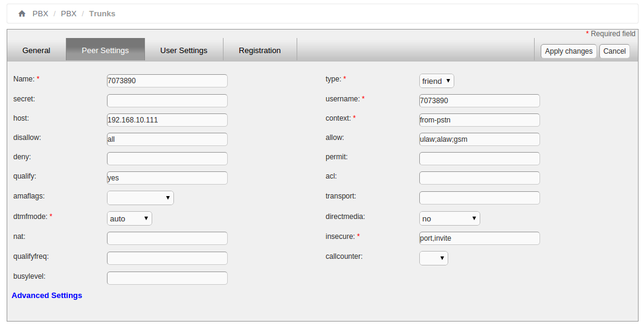Expand the callcounter dropdown
The width and height of the screenshot is (644, 327).
(433, 258)
